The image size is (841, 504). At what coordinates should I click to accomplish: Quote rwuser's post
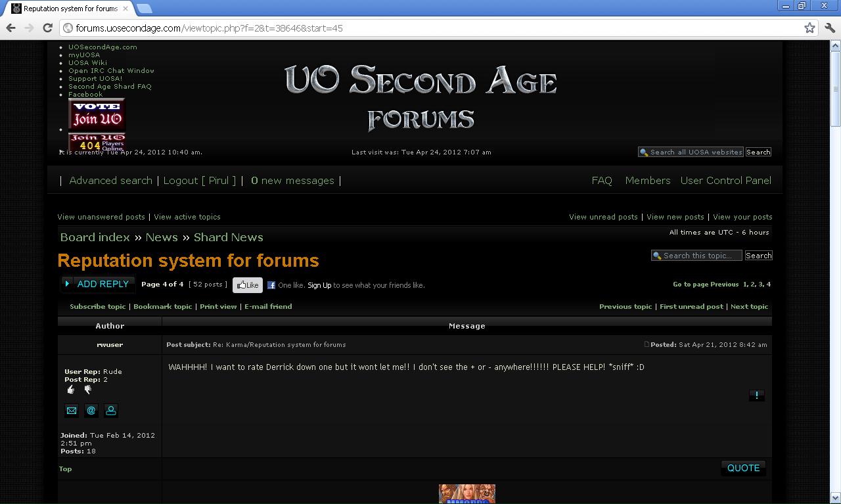pyautogui.click(x=743, y=468)
